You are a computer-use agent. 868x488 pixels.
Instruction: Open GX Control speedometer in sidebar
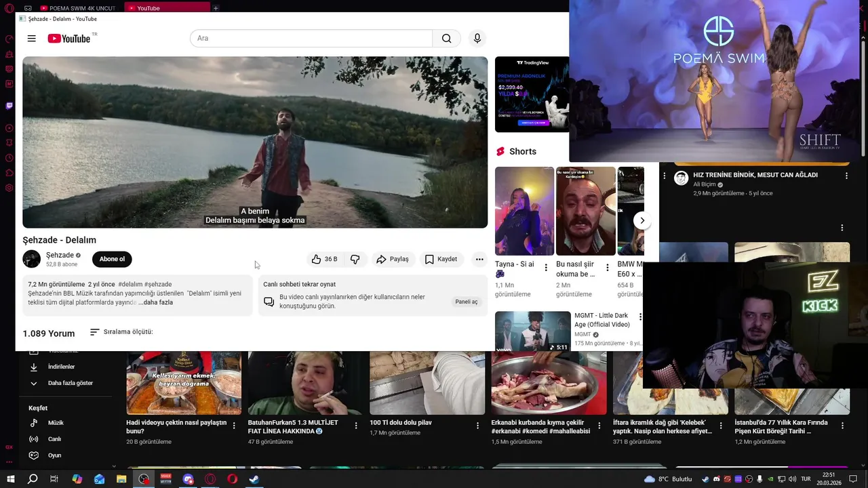(9, 39)
